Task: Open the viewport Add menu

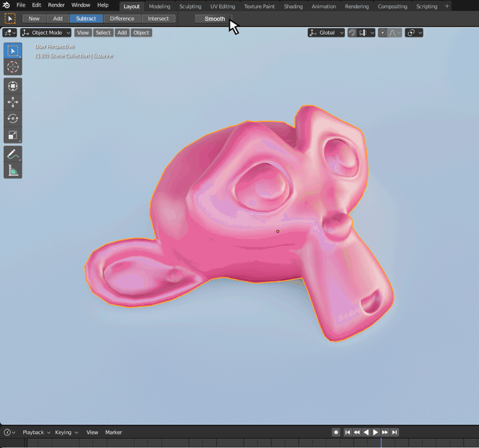Action: [x=122, y=33]
